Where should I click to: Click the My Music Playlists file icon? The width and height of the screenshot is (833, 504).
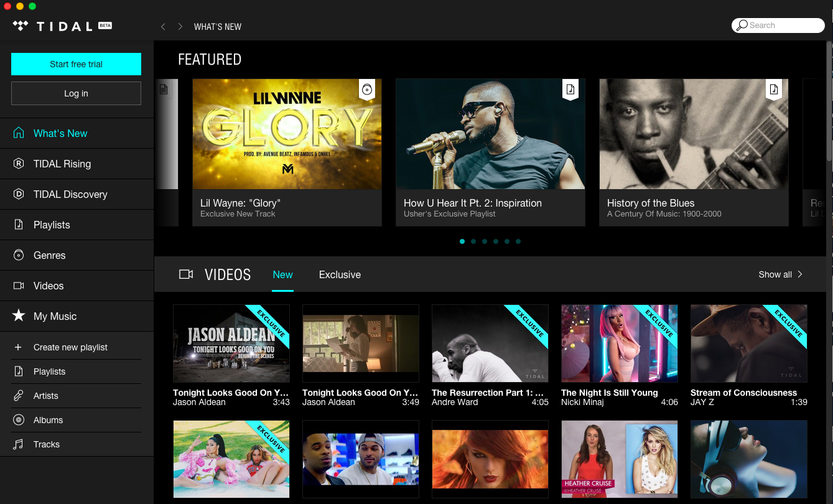tap(19, 371)
